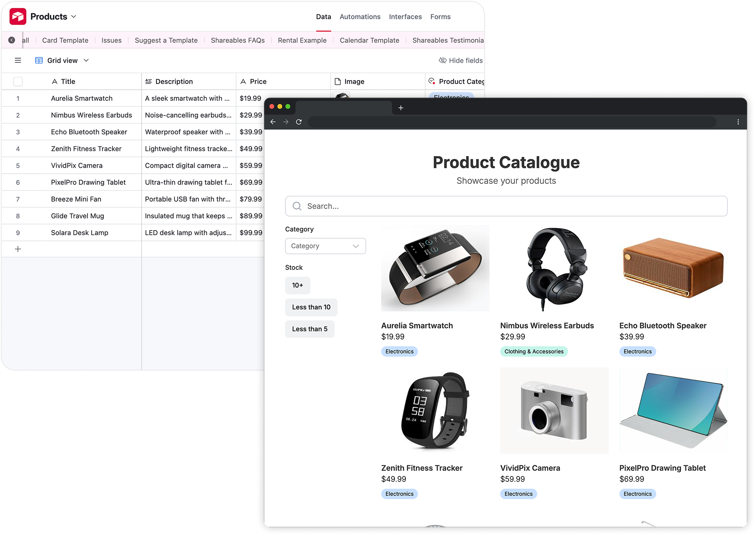
Task: Switch to the Automations tab
Action: click(360, 17)
